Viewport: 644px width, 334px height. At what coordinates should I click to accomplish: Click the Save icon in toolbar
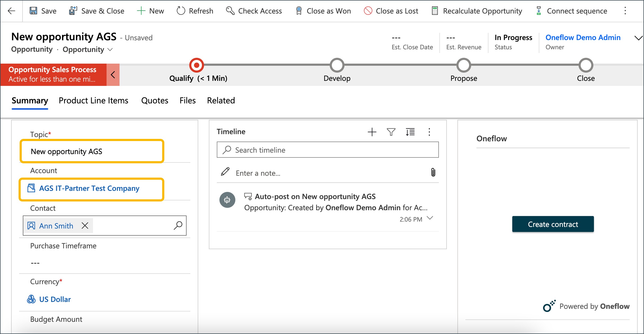pyautogui.click(x=33, y=11)
